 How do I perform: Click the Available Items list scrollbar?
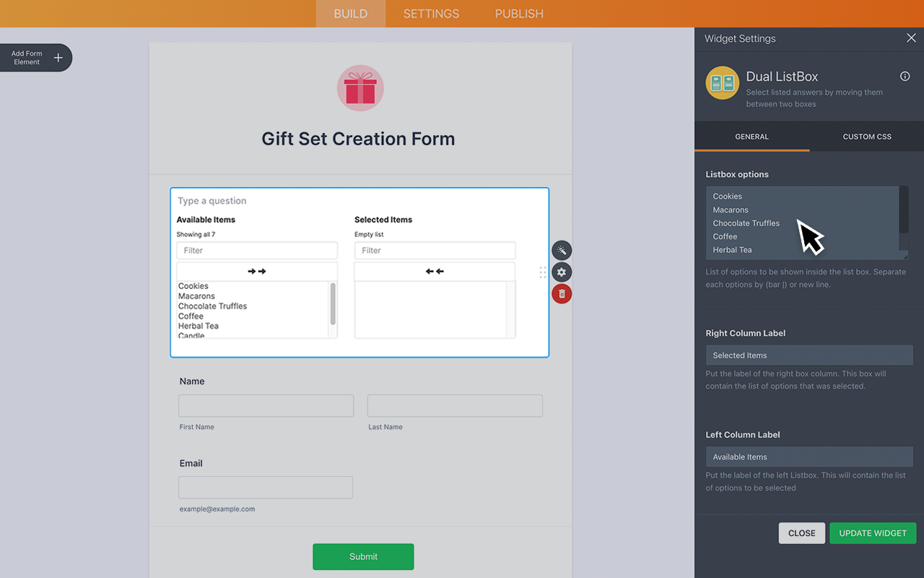(x=333, y=304)
